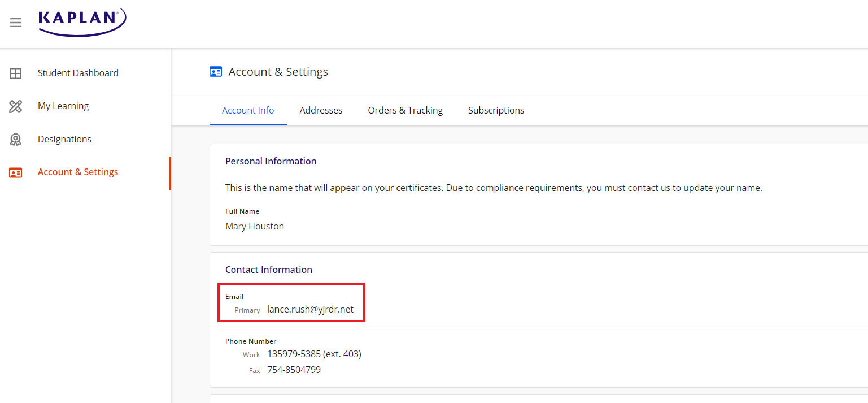Open Student Dashboard from sidebar
This screenshot has width=868, height=403.
tap(78, 72)
